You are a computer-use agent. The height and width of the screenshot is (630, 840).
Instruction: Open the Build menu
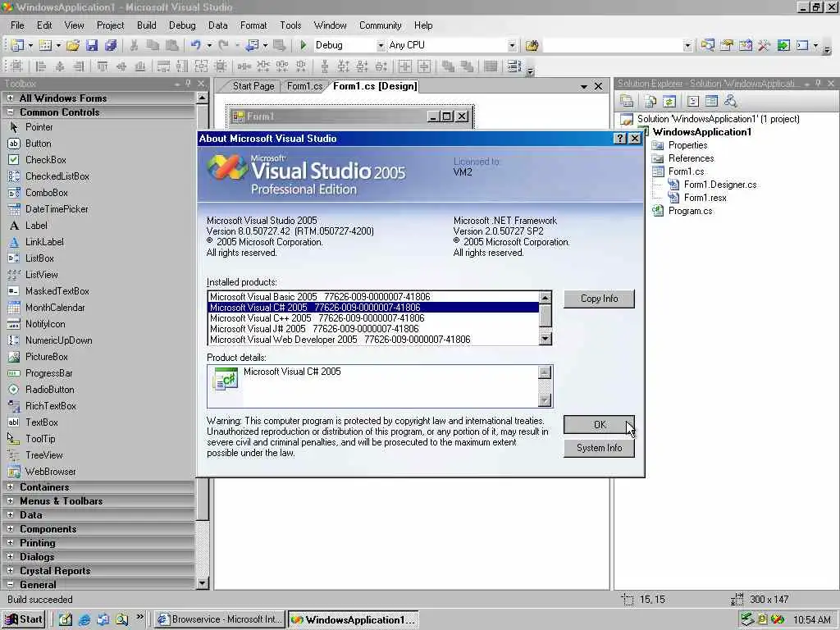(146, 25)
